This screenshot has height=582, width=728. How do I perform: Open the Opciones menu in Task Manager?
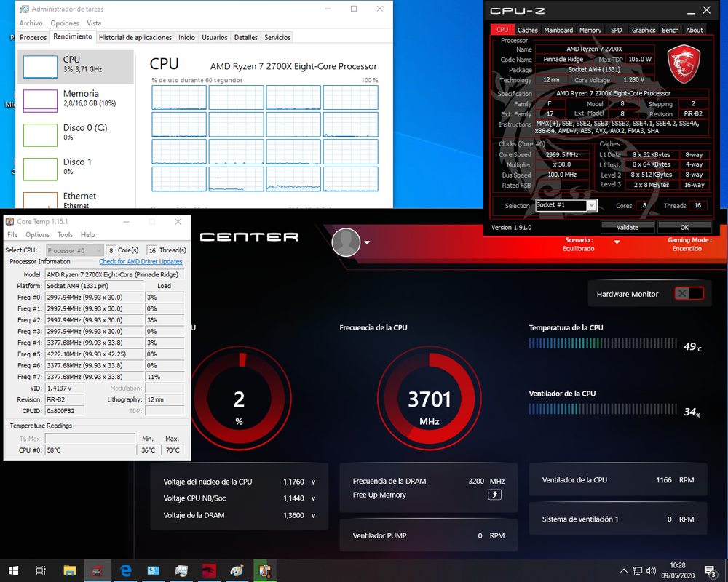pos(65,23)
